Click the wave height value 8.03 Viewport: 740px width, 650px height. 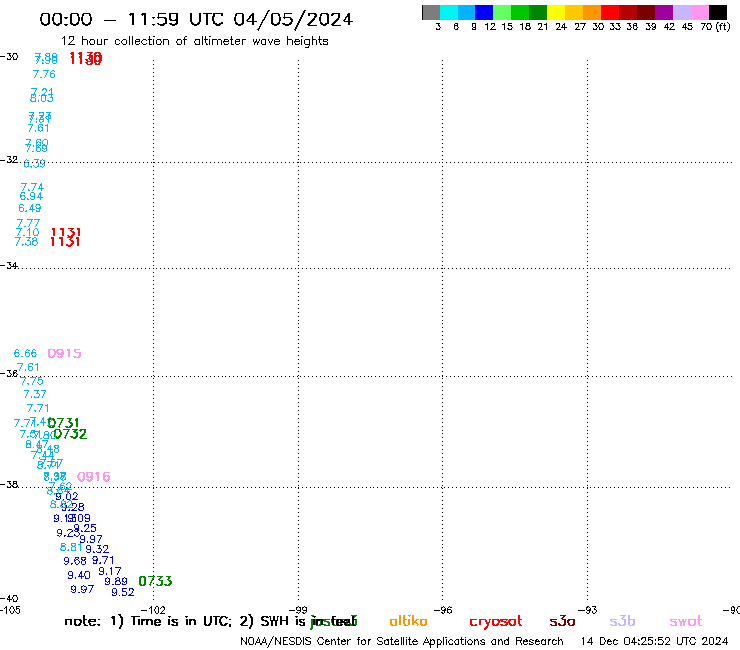pos(42,99)
